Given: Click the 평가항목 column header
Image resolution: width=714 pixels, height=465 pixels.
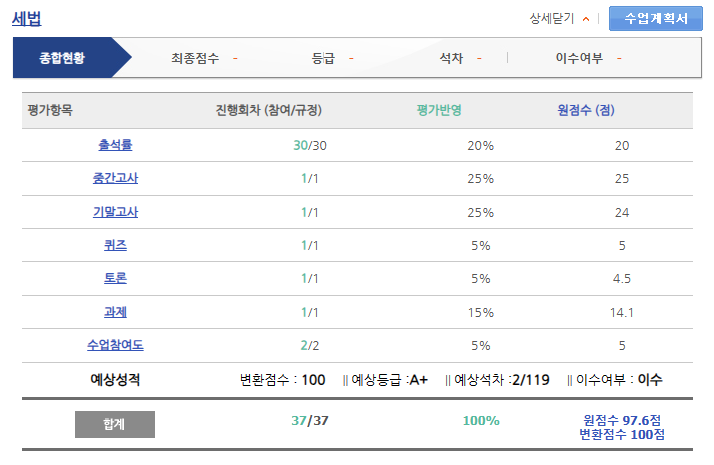Looking at the screenshot, I should click(50, 110).
